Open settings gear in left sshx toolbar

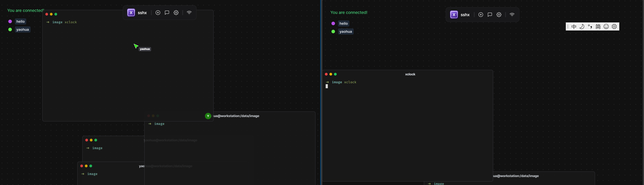click(x=176, y=13)
